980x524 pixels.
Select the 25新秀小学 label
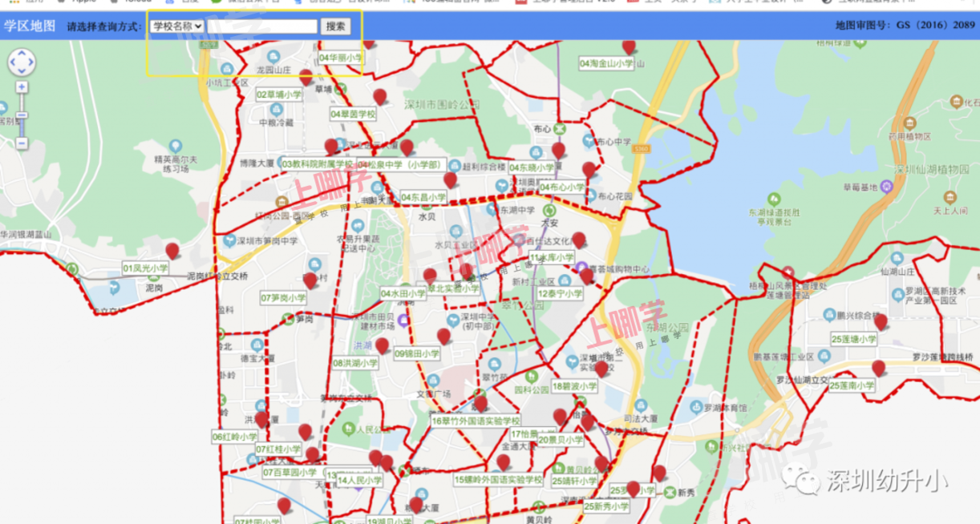607,506
